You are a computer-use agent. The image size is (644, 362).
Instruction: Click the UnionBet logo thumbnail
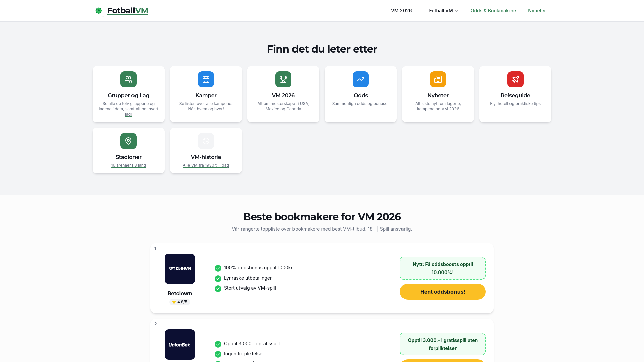pyautogui.click(x=180, y=345)
